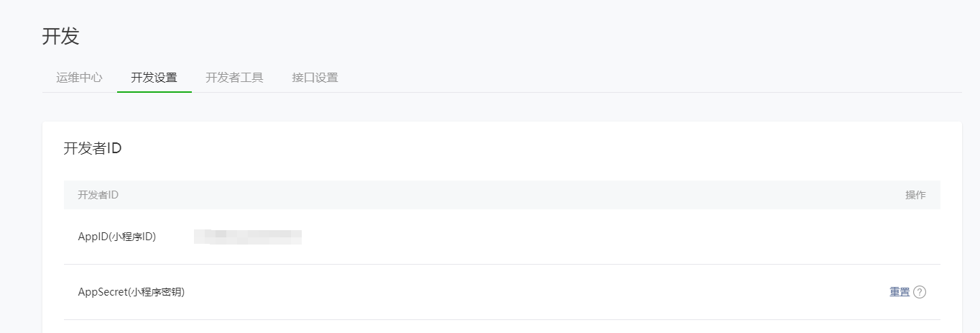
Task: Open the 运维中心 tab
Action: 79,78
